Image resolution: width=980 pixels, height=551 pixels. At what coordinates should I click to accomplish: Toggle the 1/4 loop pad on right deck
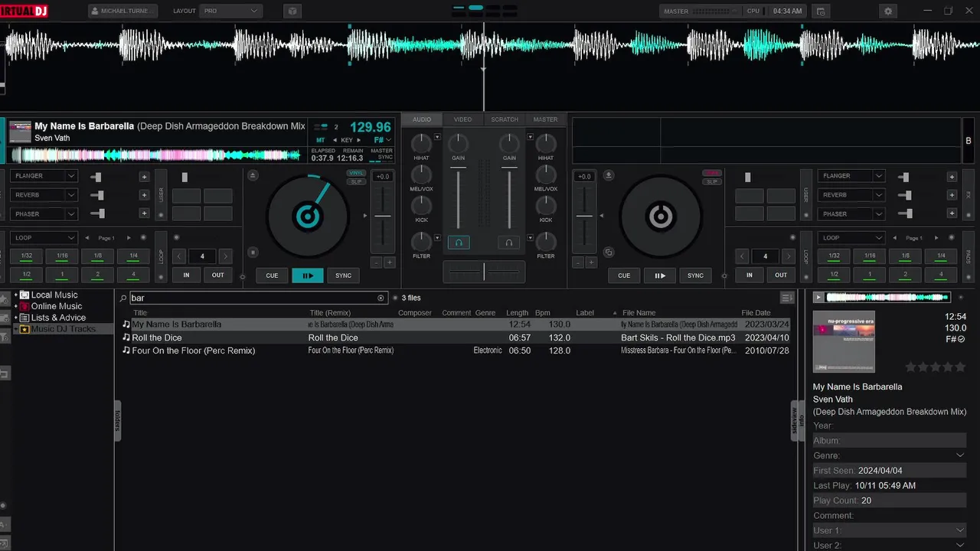click(x=941, y=256)
